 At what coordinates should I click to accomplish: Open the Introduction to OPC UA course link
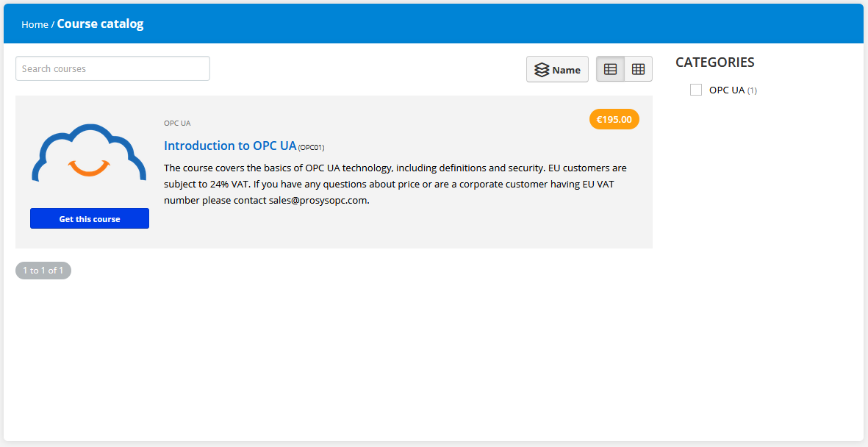(230, 146)
